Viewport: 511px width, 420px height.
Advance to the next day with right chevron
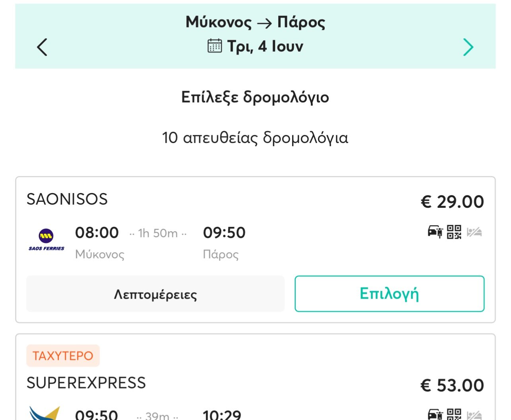[468, 47]
